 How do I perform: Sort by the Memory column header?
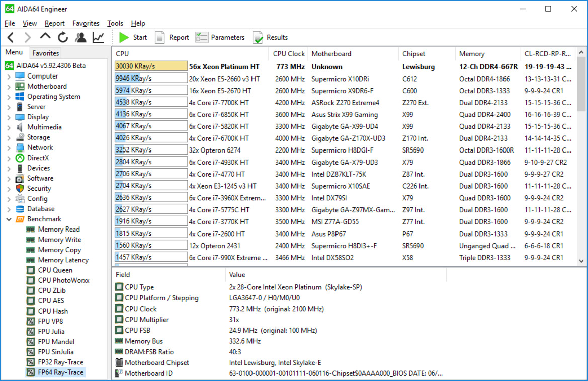tap(488, 54)
